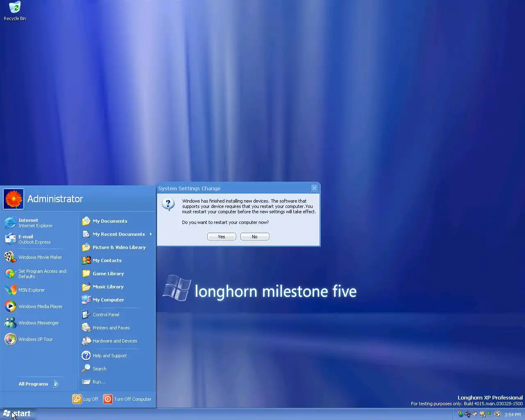Launch Internet Explorer from the start menu
This screenshot has width=525, height=420.
click(x=39, y=223)
